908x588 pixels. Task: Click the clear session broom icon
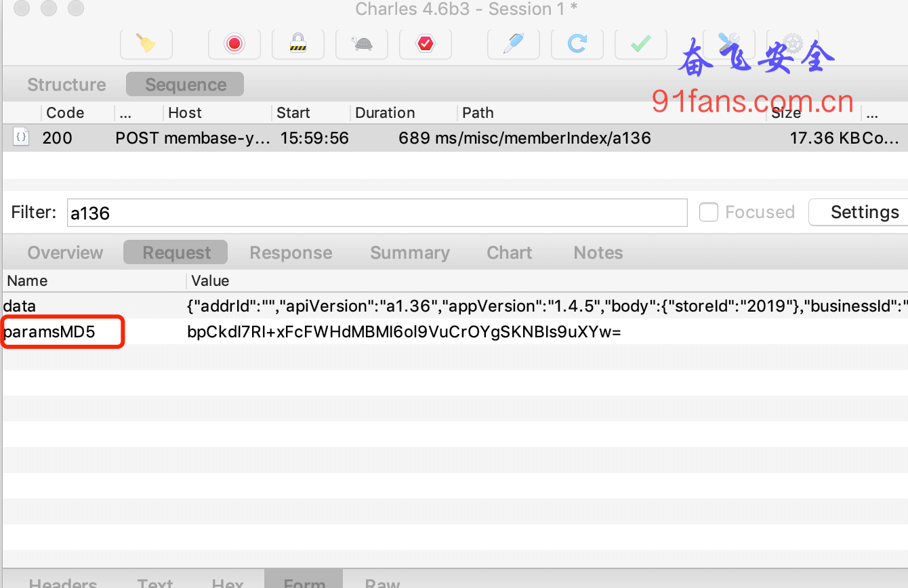pos(146,44)
